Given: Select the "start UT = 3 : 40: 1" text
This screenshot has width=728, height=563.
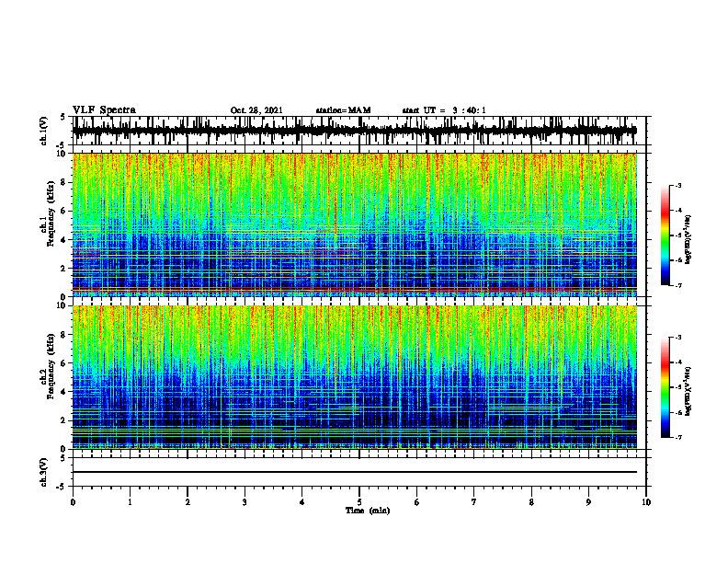Looking at the screenshot, I should point(444,110).
